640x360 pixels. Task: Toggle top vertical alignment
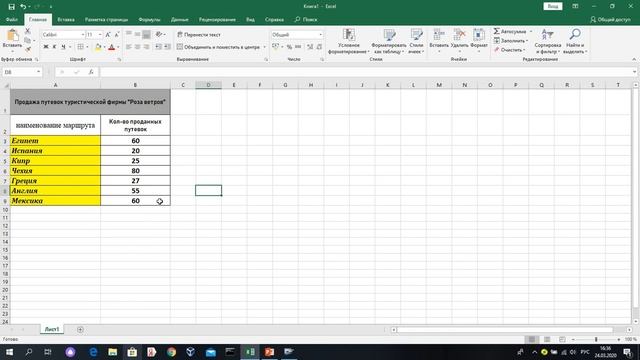(129, 34)
